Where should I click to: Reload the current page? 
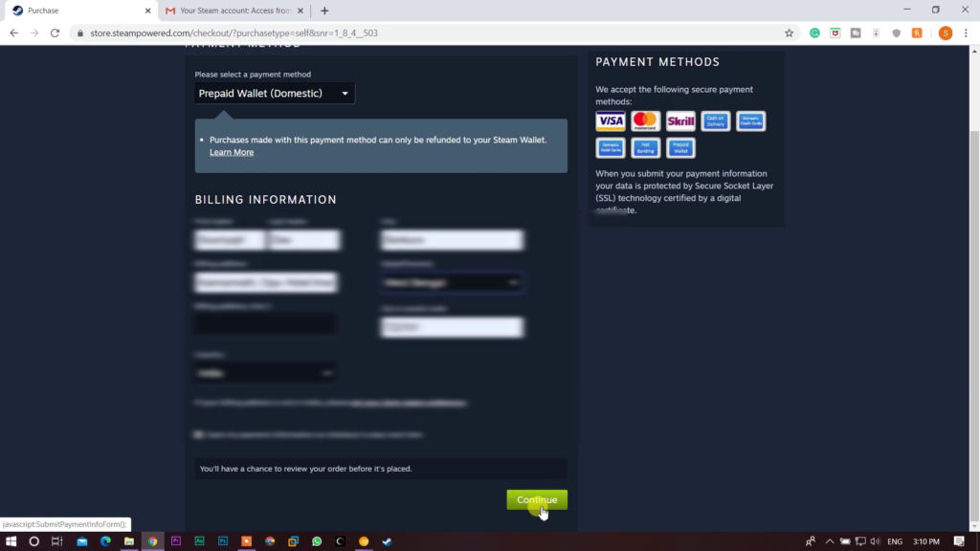click(55, 33)
